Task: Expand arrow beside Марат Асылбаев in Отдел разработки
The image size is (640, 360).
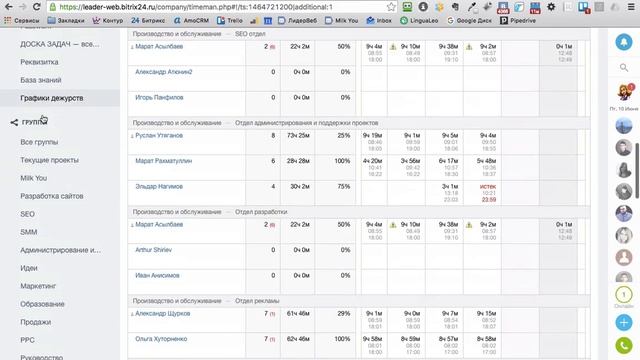Action: (x=132, y=225)
